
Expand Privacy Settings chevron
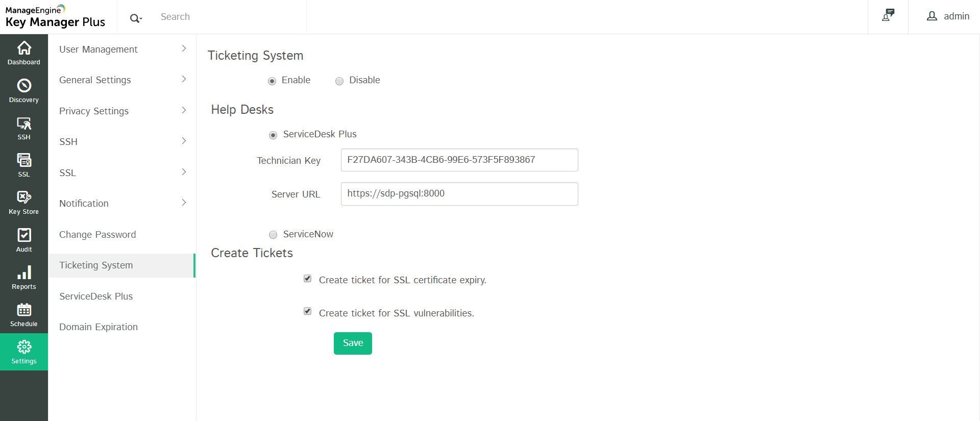point(184,110)
